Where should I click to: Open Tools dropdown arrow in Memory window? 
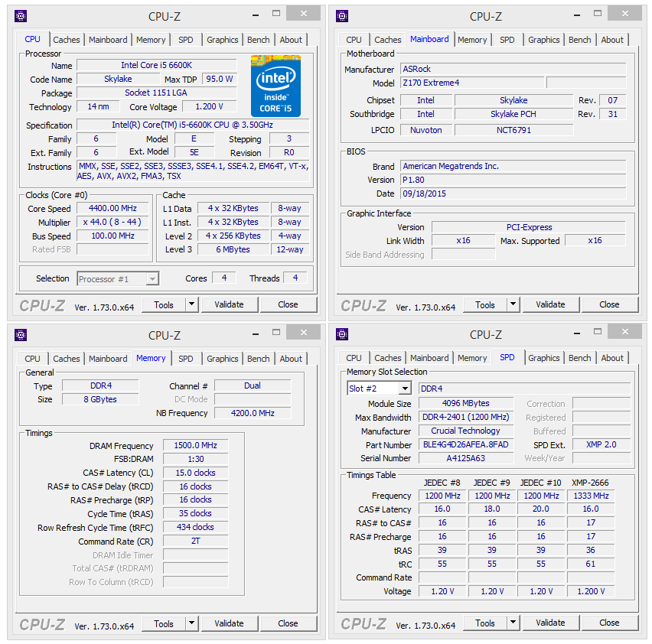(x=191, y=623)
